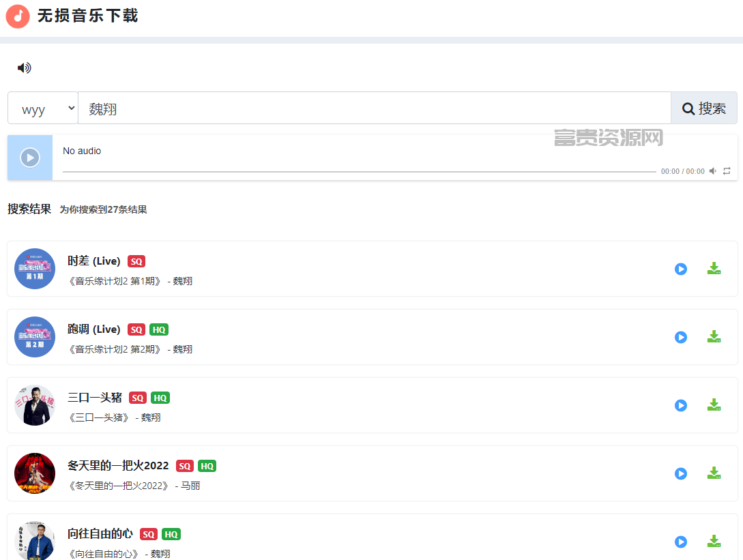743x560 pixels.
Task: Click the album text 《向往自由的心》
Action: tap(104, 555)
